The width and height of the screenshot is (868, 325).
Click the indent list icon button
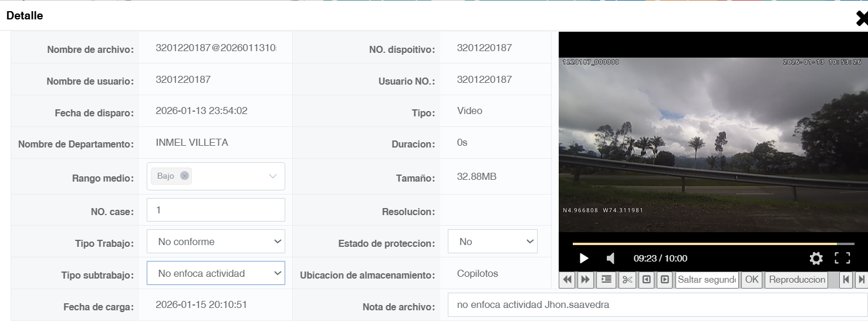pyautogui.click(x=606, y=280)
